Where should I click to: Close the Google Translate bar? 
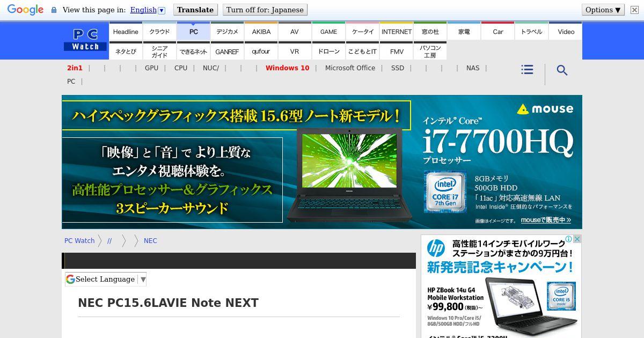pyautogui.click(x=634, y=10)
